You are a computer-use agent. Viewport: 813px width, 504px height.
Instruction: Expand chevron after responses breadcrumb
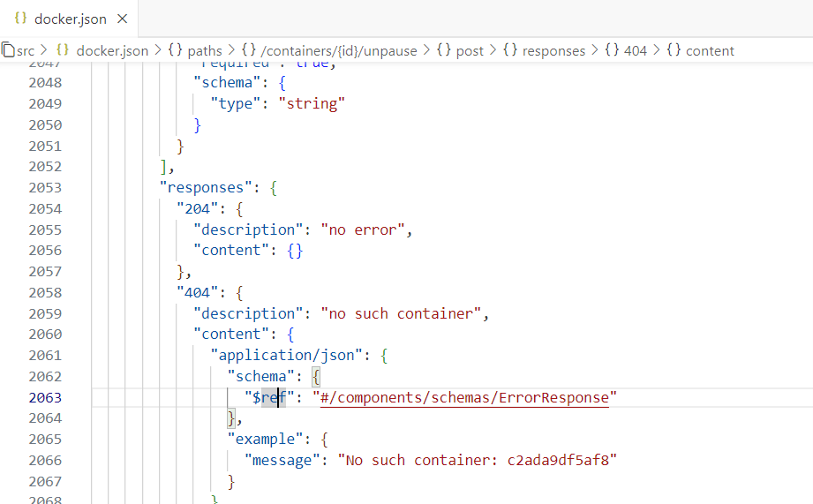595,50
